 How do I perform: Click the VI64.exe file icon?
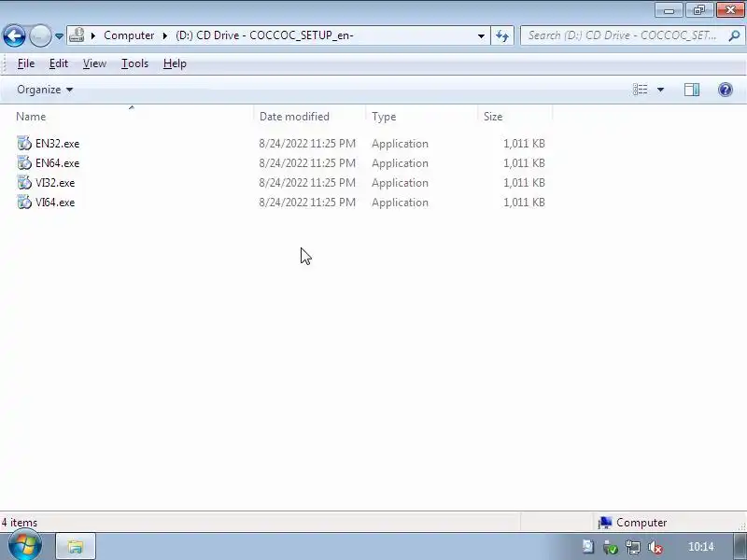[x=24, y=202]
